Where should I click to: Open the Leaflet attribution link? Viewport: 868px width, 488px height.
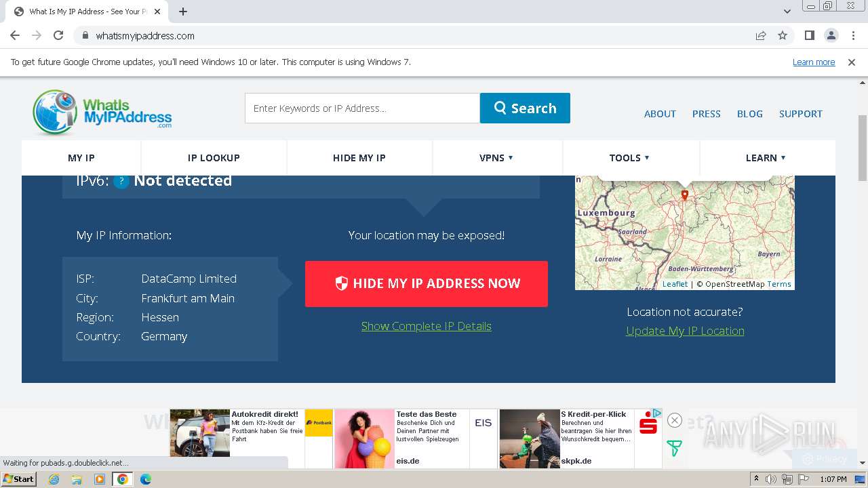click(675, 284)
